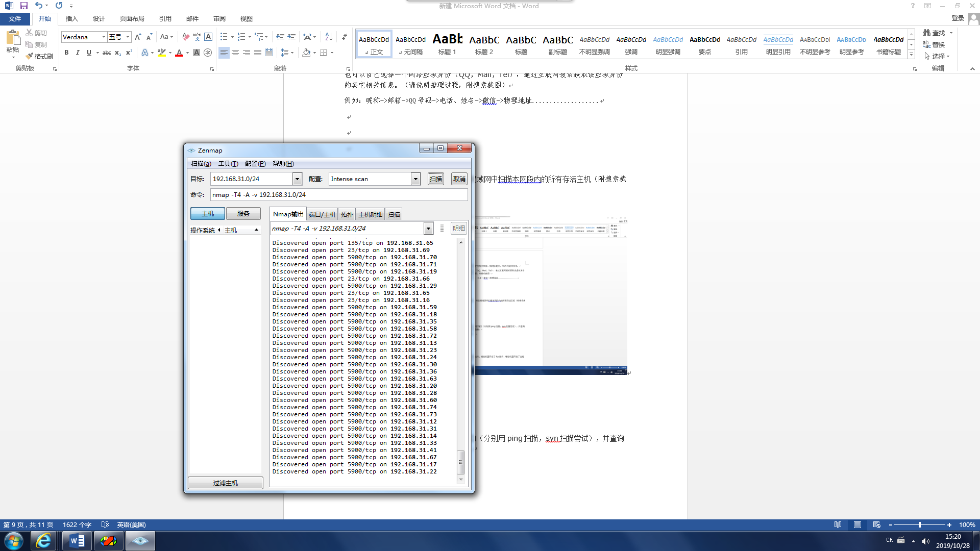Toggle show paragraph marks button
Image resolution: width=980 pixels, height=551 pixels.
pos(345,37)
